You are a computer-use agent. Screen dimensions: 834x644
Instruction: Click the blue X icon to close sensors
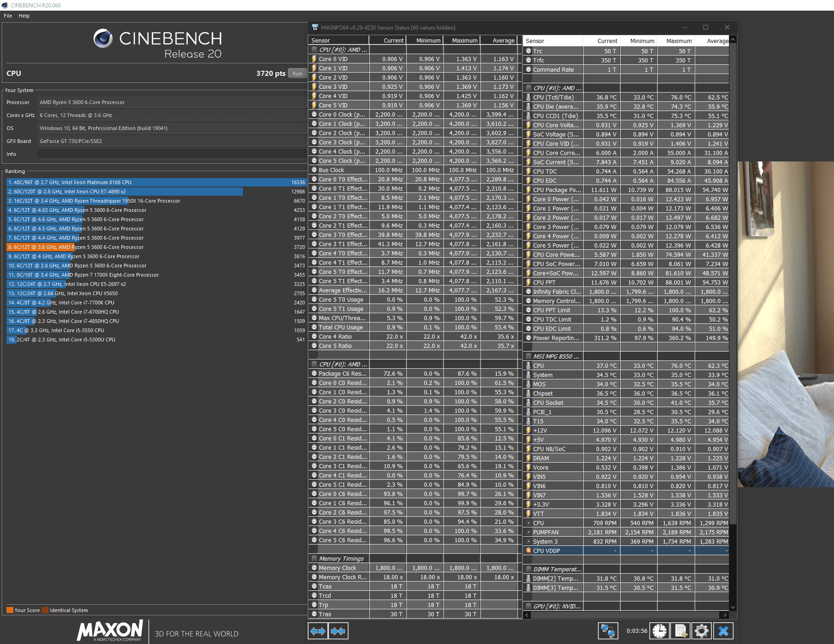[723, 631]
